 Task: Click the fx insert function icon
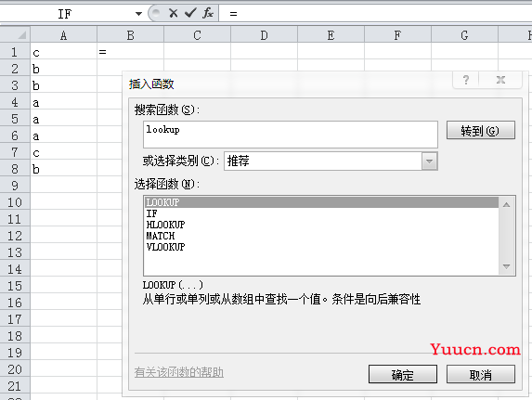[208, 13]
